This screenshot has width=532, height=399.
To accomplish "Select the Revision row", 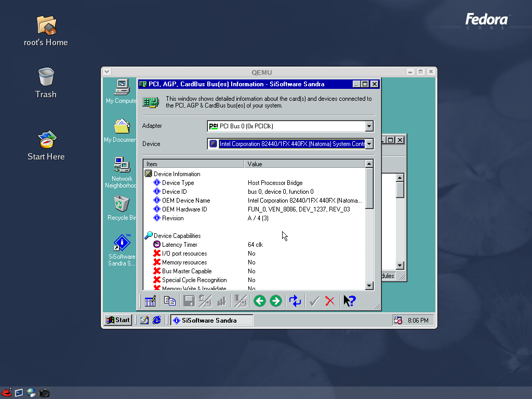I will click(x=255, y=218).
